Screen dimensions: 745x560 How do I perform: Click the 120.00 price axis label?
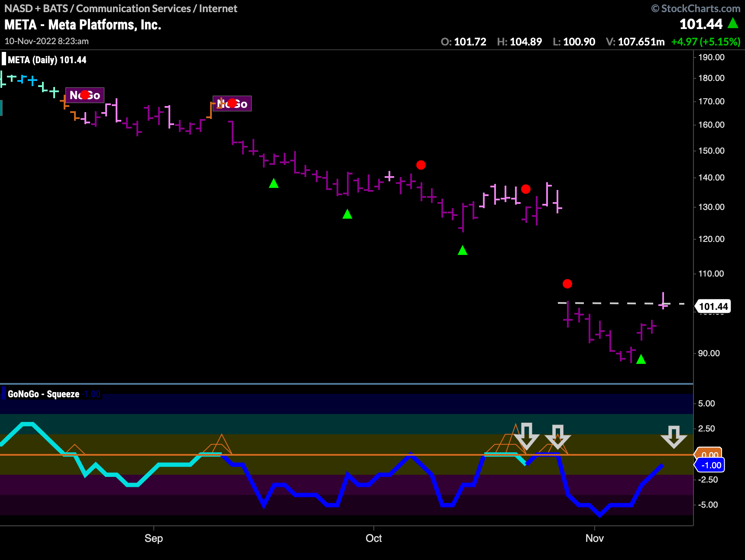(711, 239)
